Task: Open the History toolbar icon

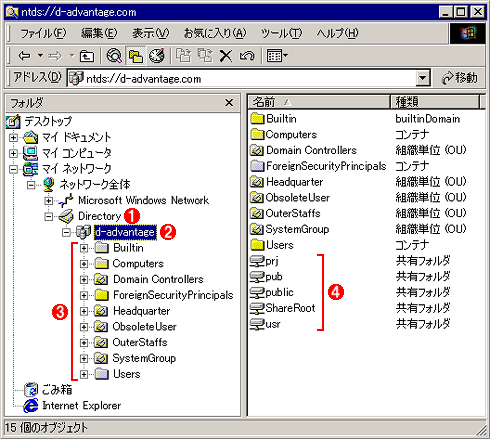Action: pos(157,56)
